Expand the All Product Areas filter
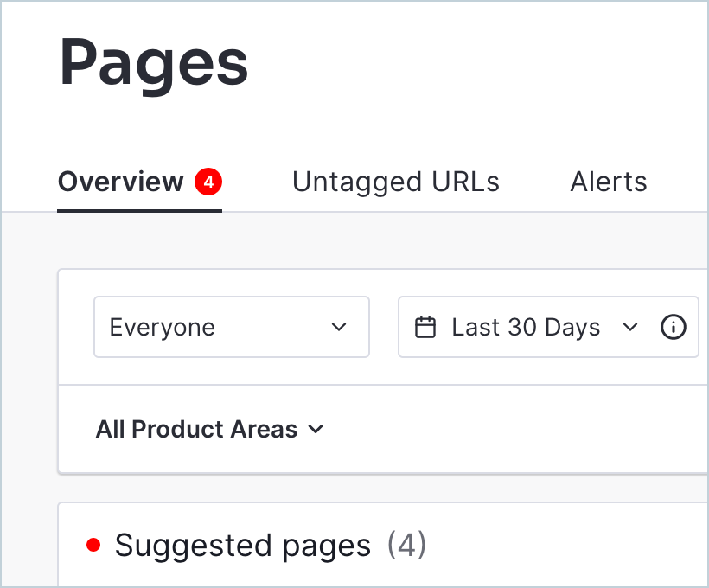This screenshot has width=709, height=588. coord(209,430)
